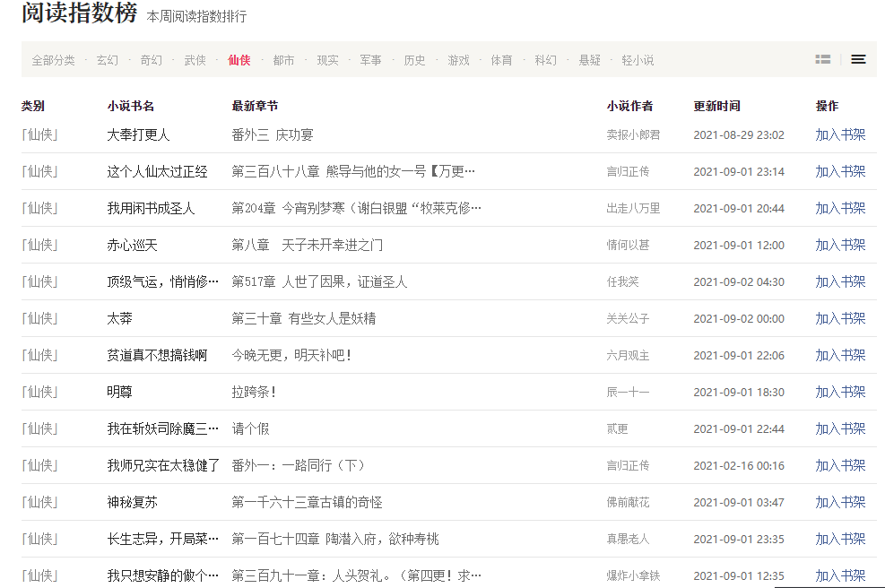Add 太莽 to bookshelf

point(839,318)
